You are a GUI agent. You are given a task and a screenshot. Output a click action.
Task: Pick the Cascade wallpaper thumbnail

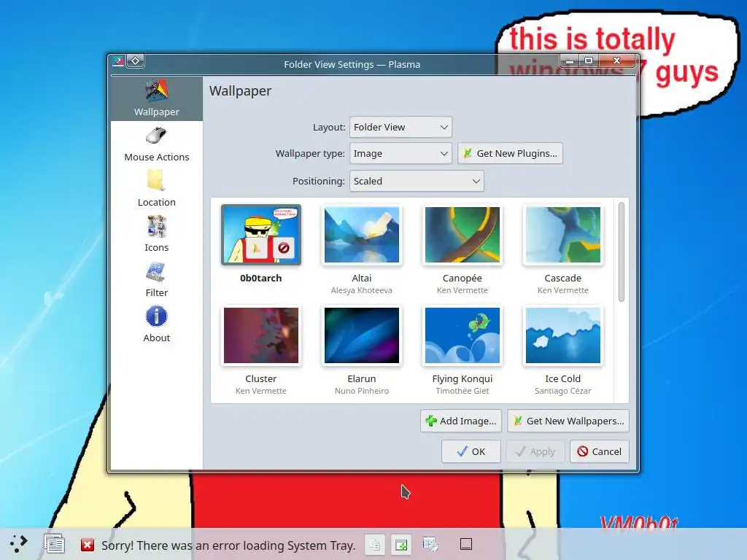(x=562, y=235)
